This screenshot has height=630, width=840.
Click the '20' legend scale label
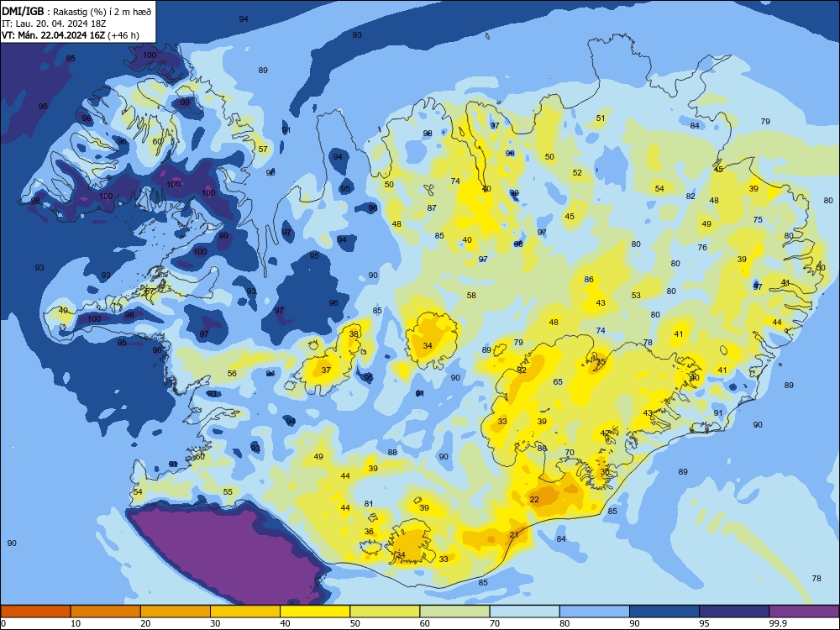[x=145, y=623]
